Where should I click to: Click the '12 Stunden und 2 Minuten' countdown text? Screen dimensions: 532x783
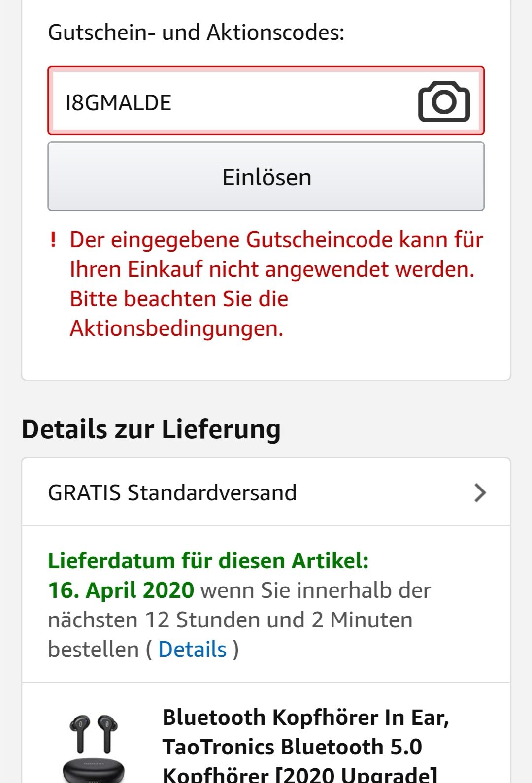(278, 620)
